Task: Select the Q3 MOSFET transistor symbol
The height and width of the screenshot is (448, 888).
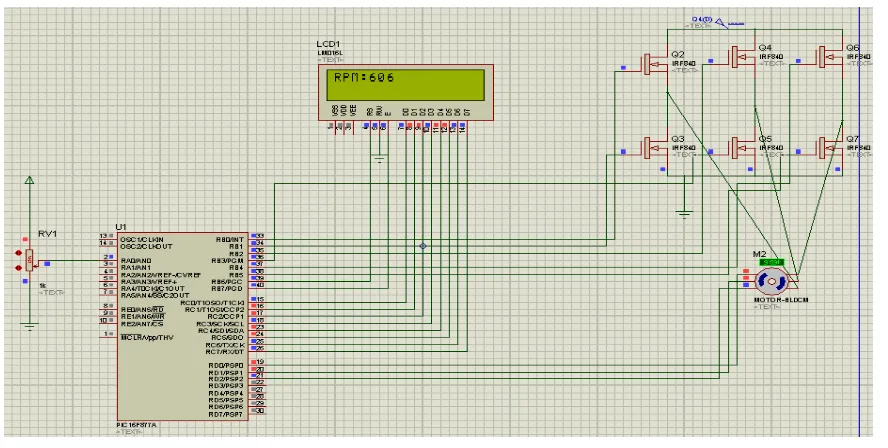Action: point(655,147)
